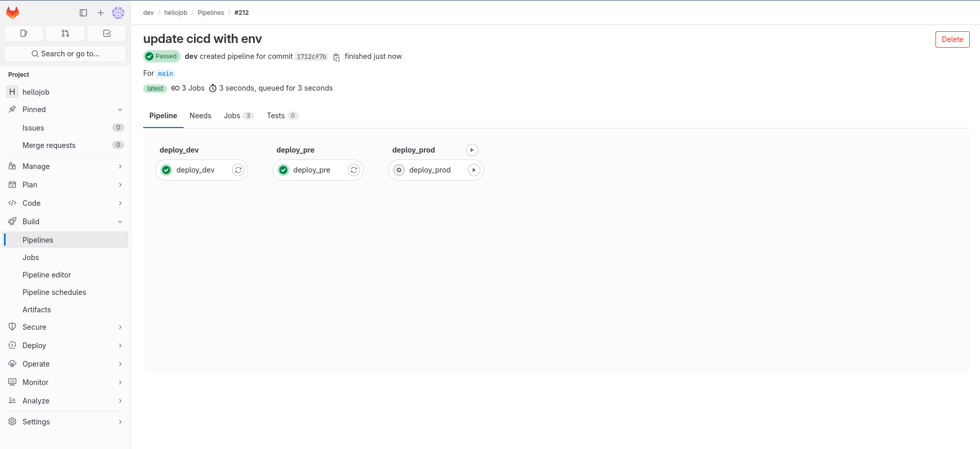Open the hellojob project avatar
Screen dimensions: 980x449
(x=12, y=92)
